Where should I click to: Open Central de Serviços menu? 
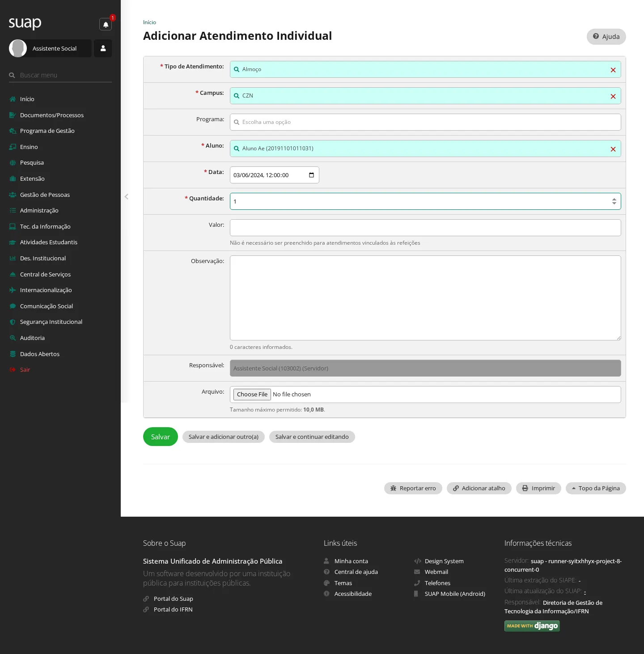45,274
